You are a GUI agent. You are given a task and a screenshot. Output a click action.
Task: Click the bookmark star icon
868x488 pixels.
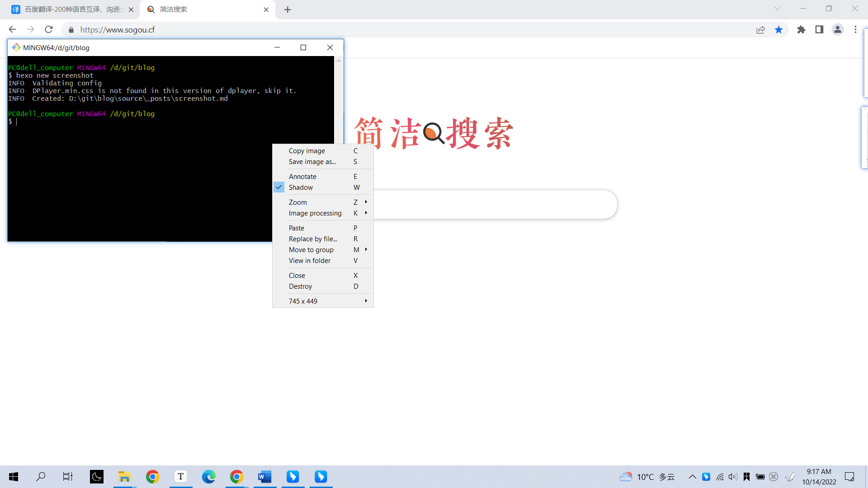[x=778, y=30]
